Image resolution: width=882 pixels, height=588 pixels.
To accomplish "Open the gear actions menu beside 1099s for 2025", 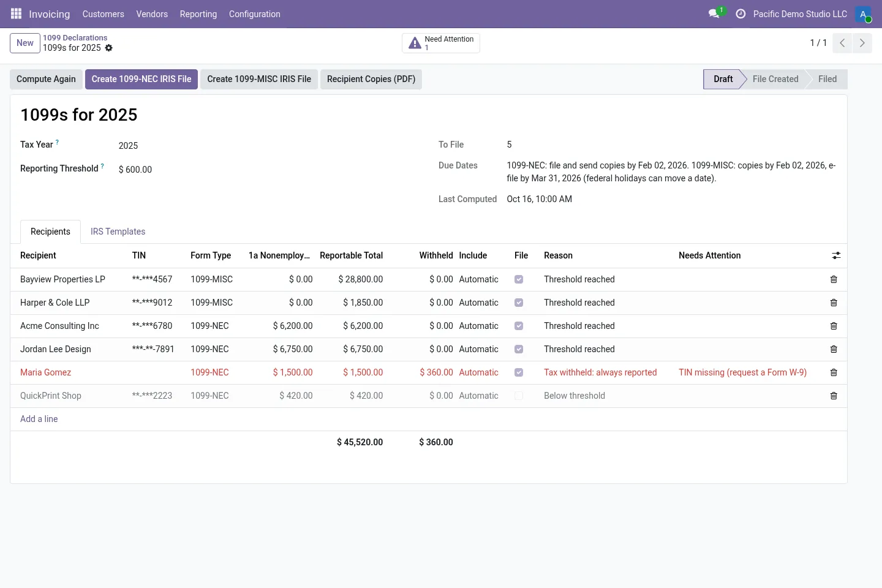I will coord(109,48).
